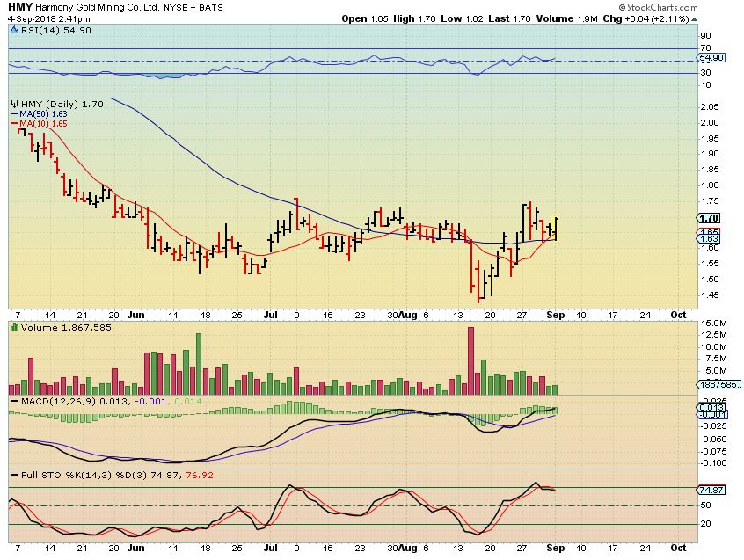The height and width of the screenshot is (560, 744).
Task: Click the 0.013 MACD value tag
Action: click(x=711, y=408)
